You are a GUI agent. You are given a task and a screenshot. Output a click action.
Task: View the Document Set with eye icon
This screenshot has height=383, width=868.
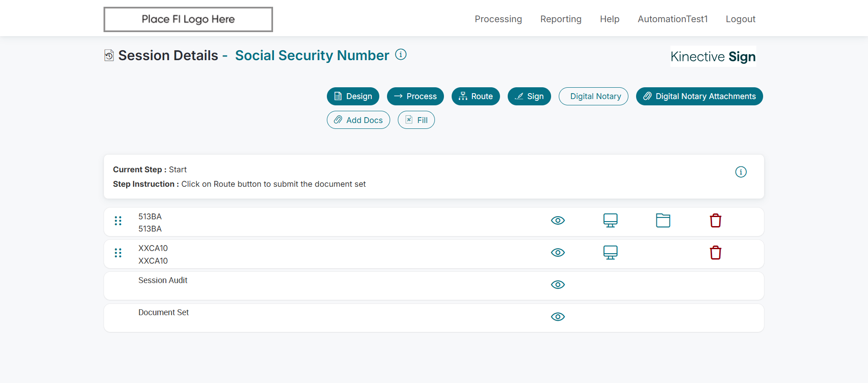click(x=558, y=317)
